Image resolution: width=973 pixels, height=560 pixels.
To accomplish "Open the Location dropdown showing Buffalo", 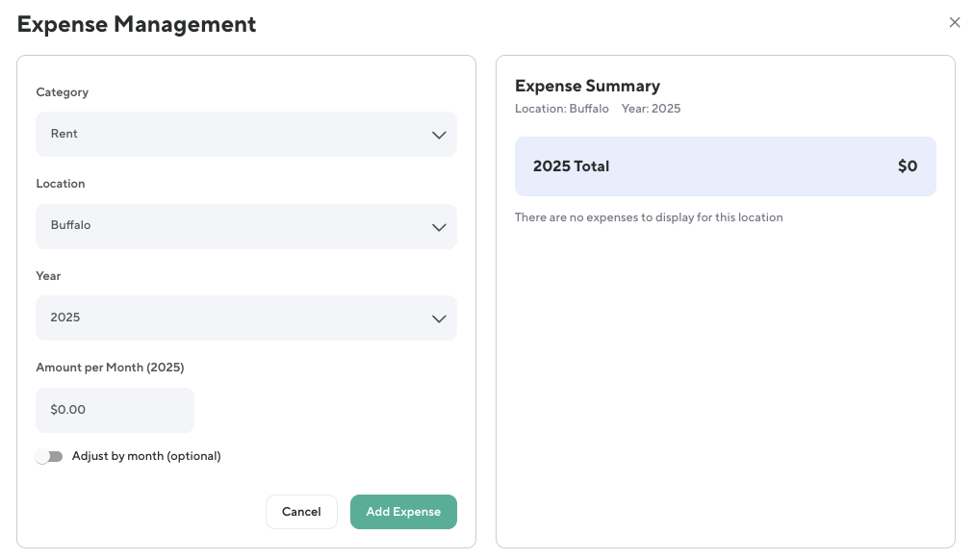I will (x=245, y=226).
